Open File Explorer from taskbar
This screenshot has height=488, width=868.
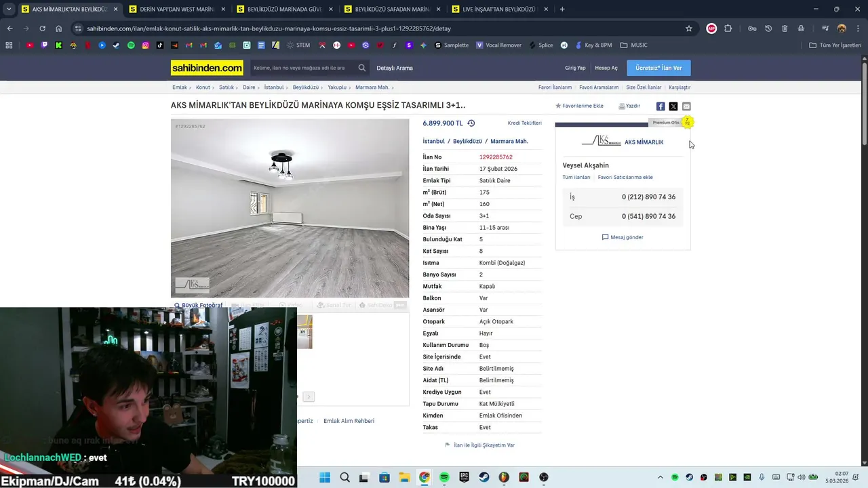404,477
